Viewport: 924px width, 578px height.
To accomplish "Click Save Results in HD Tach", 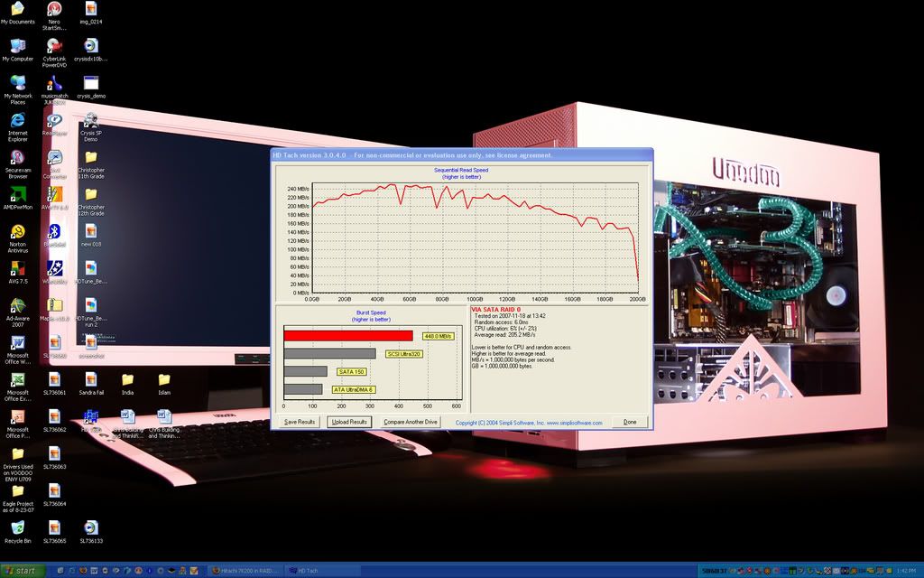I will (x=300, y=422).
